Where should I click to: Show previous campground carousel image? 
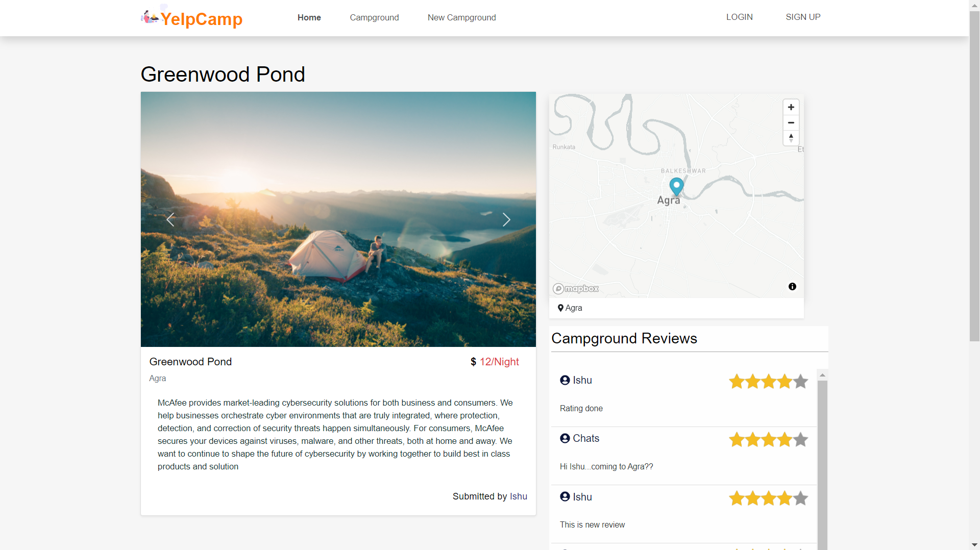[x=170, y=219]
